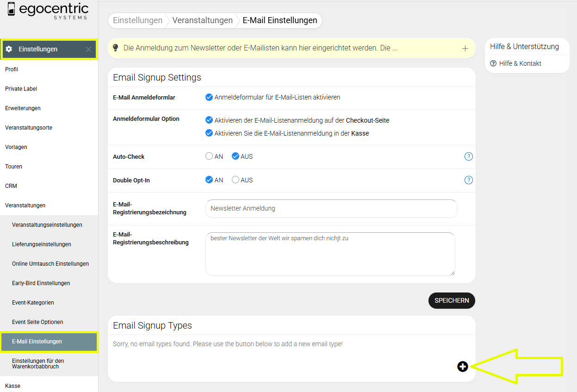The image size is (577, 392).
Task: Click the gear icon beside Einstellungen
Action: click(x=9, y=49)
